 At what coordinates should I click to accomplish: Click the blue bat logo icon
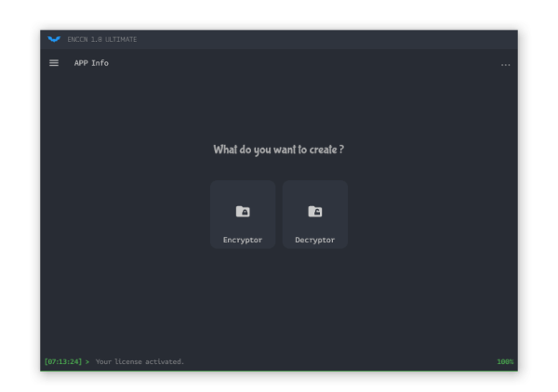[54, 39]
